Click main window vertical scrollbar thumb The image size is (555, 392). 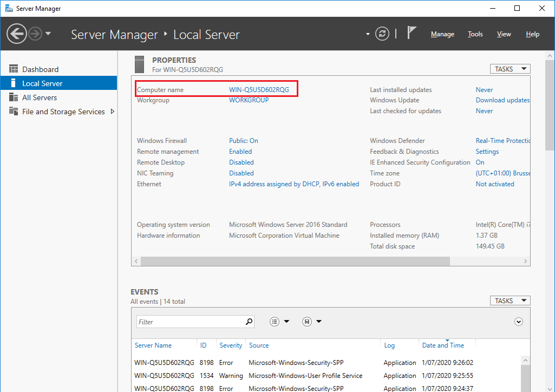(x=550, y=106)
